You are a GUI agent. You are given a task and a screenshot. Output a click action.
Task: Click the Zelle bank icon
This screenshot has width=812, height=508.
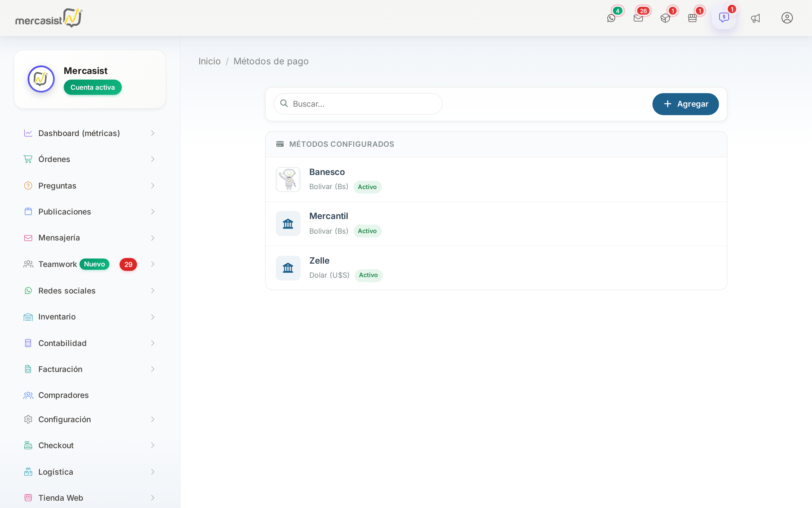point(288,268)
